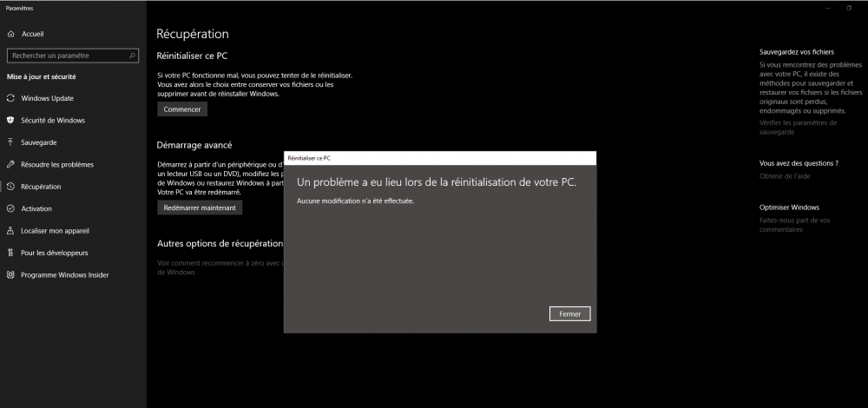This screenshot has height=408, width=868.
Task: Open Vérifier les paramètres de sauvegarde link
Action: pos(799,128)
